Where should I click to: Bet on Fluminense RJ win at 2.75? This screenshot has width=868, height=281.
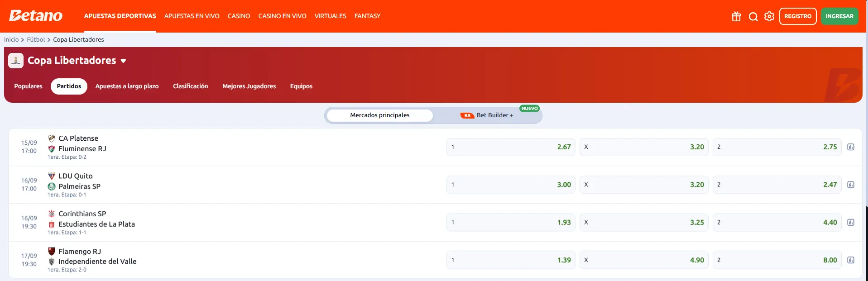pos(777,147)
